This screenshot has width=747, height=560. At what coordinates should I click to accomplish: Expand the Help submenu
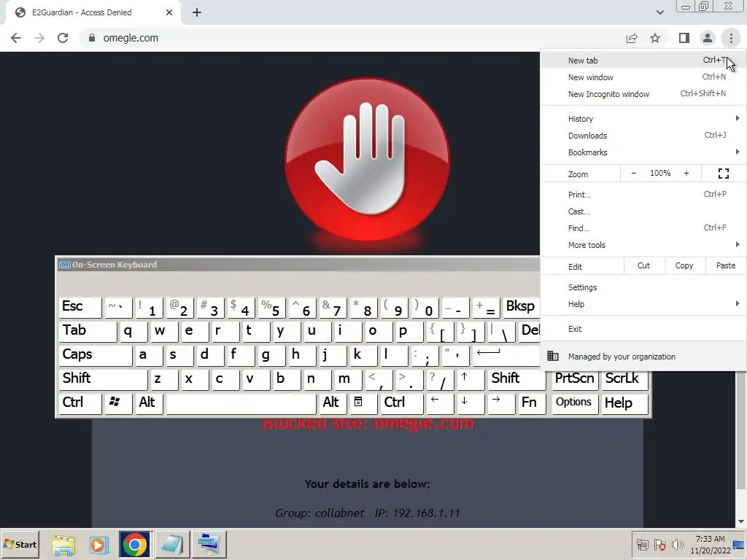point(643,304)
